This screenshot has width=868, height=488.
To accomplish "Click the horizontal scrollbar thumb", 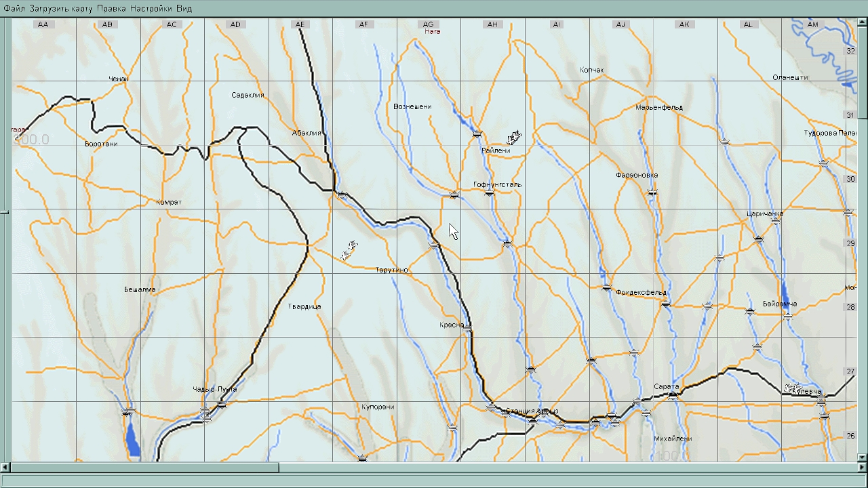I will 145,468.
